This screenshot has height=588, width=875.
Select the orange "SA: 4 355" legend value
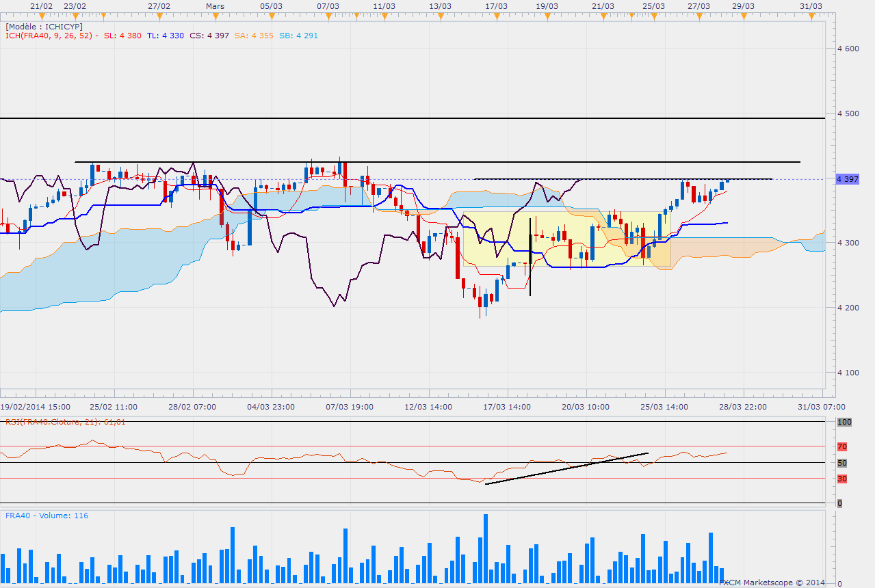(253, 36)
